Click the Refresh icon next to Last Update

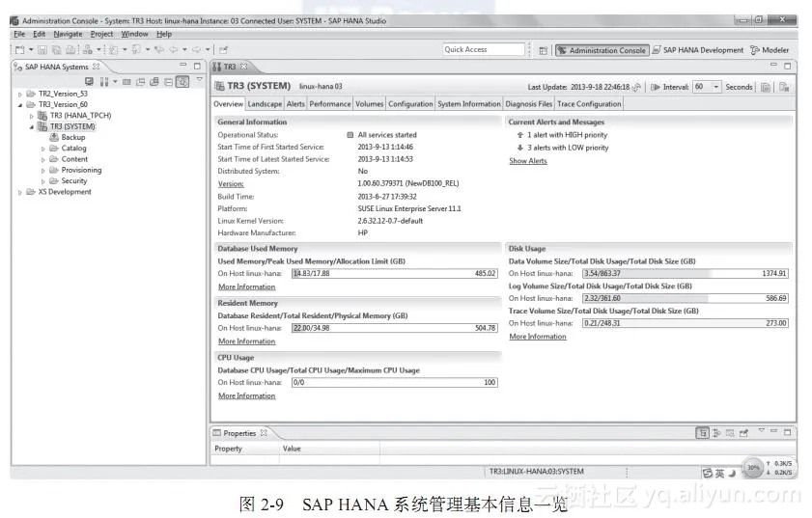(637, 87)
